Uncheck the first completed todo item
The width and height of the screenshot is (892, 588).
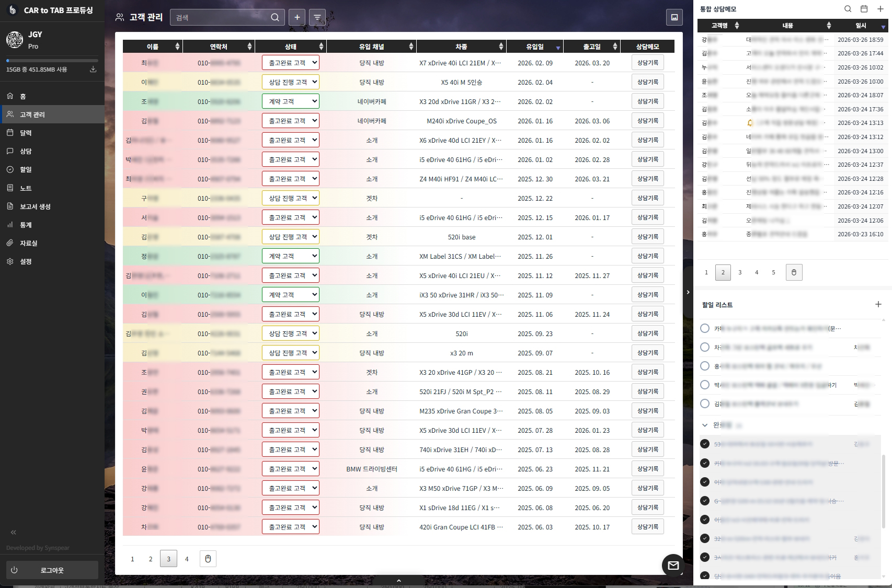(705, 444)
